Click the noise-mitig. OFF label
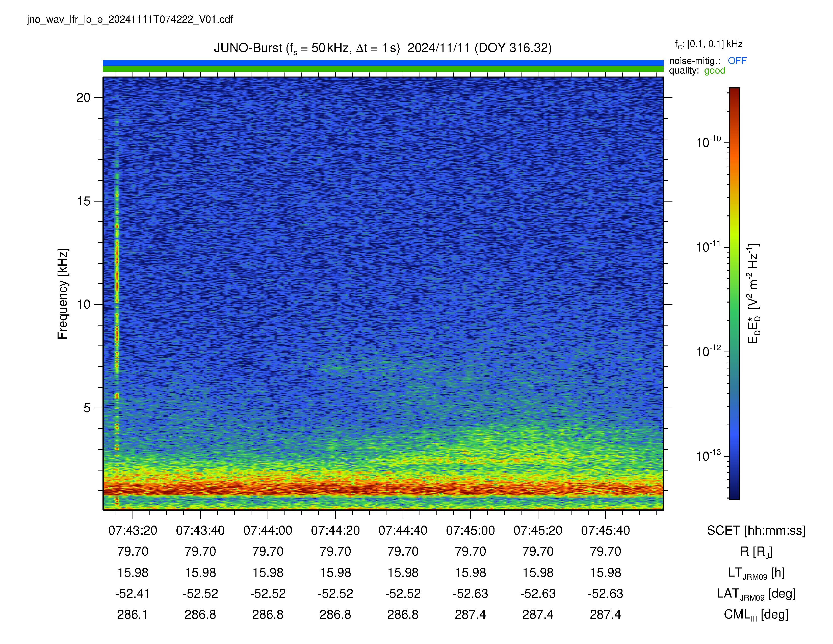833x644 pixels. (x=708, y=61)
